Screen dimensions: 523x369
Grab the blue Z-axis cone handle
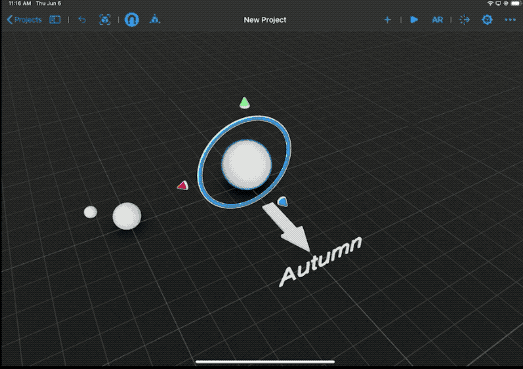tap(283, 202)
